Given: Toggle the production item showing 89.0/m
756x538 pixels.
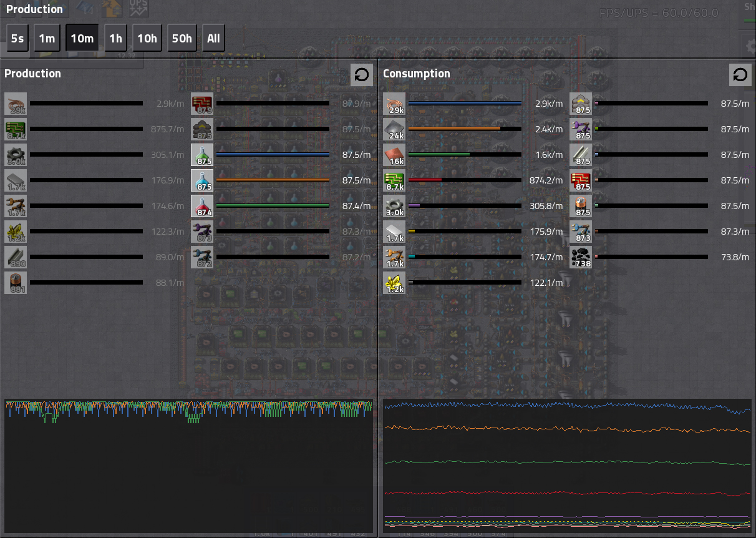Looking at the screenshot, I should click(16, 257).
